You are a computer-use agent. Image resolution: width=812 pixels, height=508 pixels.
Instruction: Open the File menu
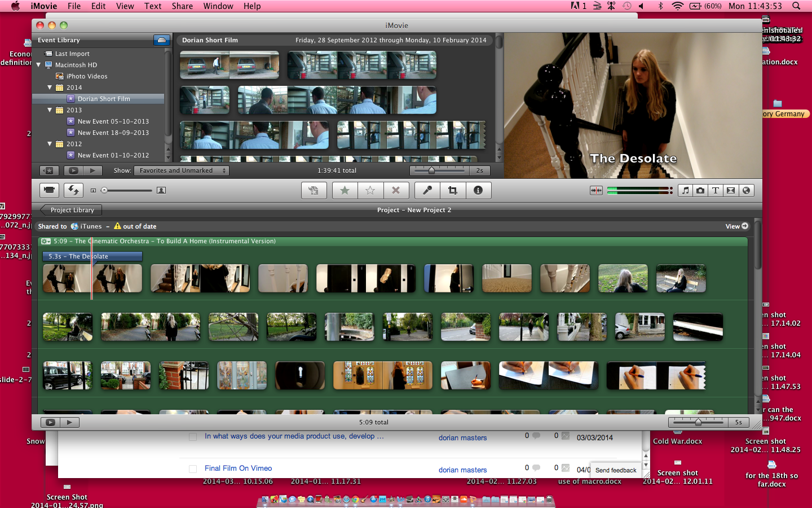(74, 6)
